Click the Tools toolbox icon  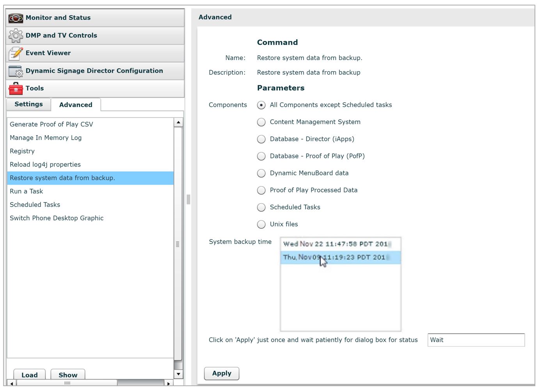15,89
